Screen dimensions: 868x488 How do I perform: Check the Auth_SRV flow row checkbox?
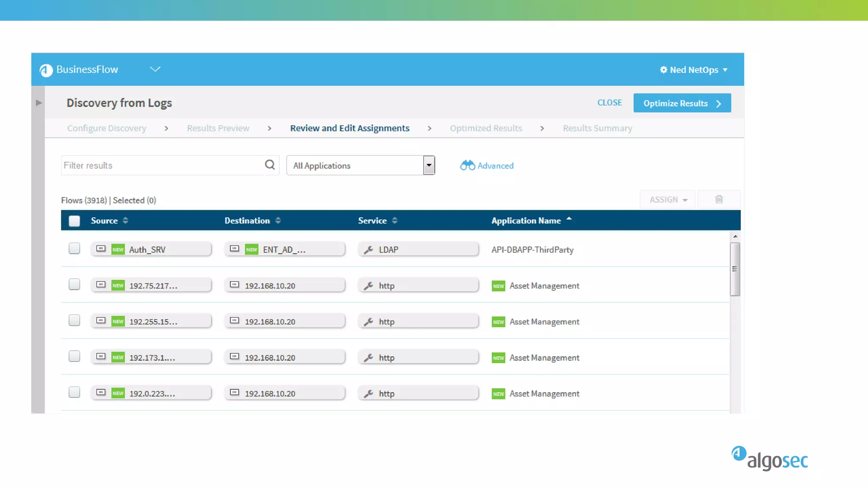click(x=75, y=249)
